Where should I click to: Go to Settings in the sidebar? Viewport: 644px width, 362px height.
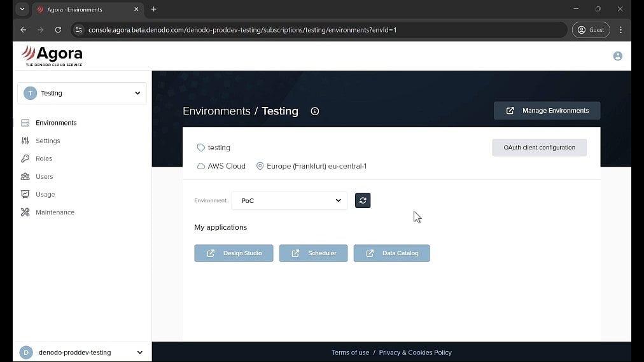pos(48,141)
